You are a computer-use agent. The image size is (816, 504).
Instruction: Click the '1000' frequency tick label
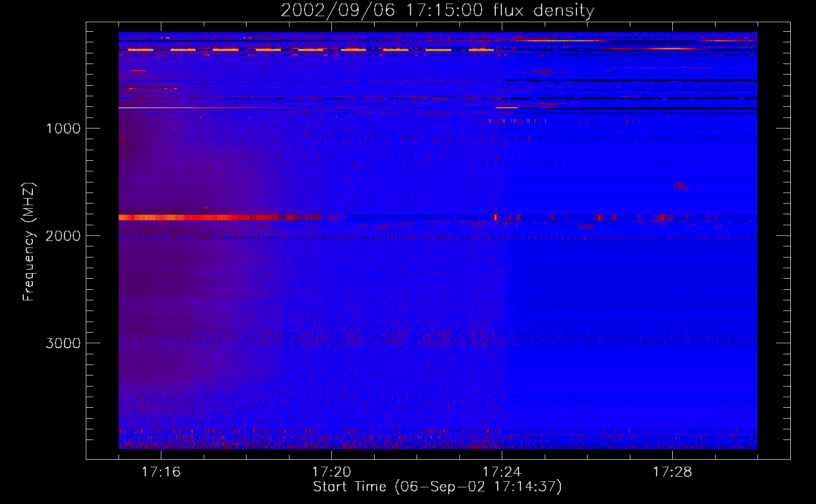[x=63, y=129]
